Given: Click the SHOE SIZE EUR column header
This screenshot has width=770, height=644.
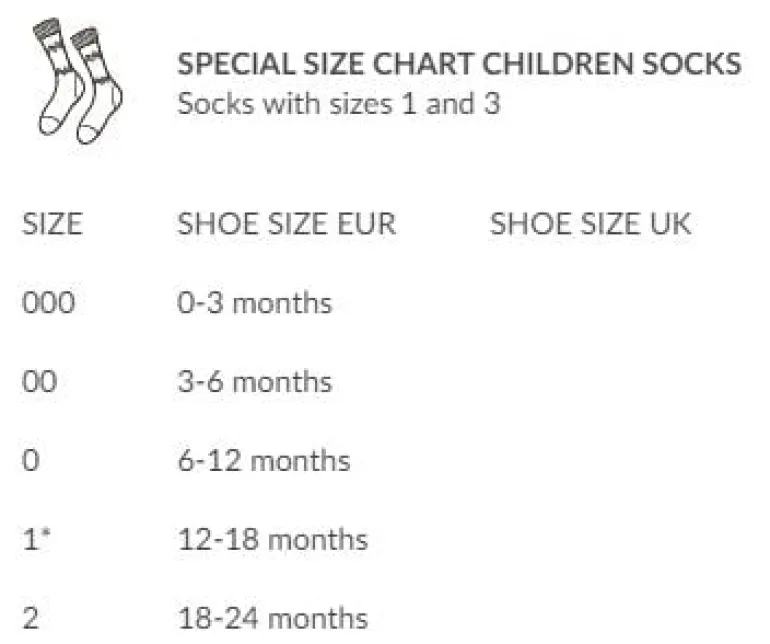Looking at the screenshot, I should (x=286, y=224).
